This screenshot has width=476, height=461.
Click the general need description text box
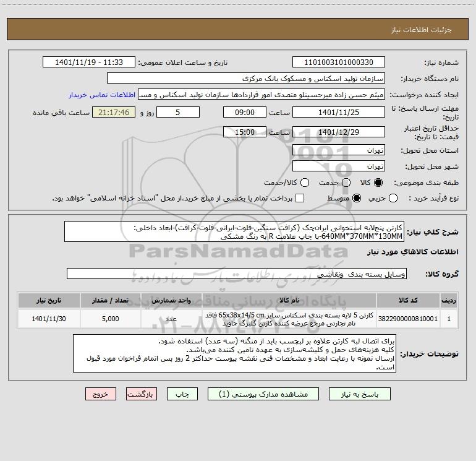click(234, 231)
